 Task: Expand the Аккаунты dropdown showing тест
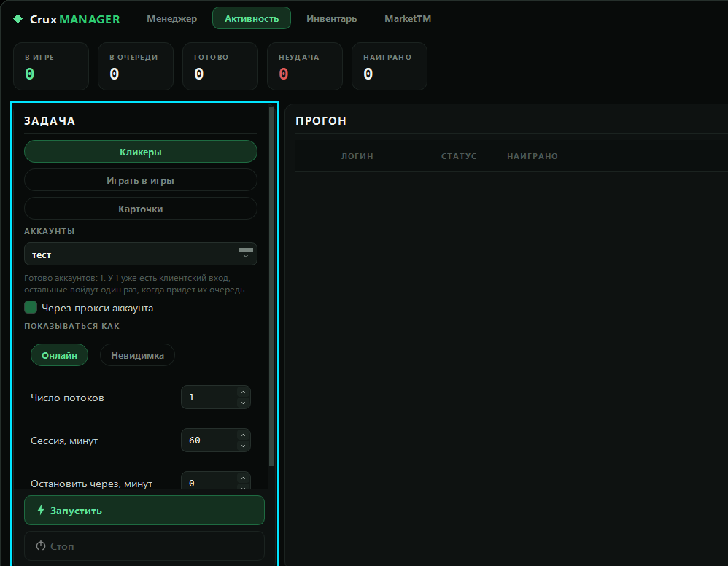pos(141,255)
